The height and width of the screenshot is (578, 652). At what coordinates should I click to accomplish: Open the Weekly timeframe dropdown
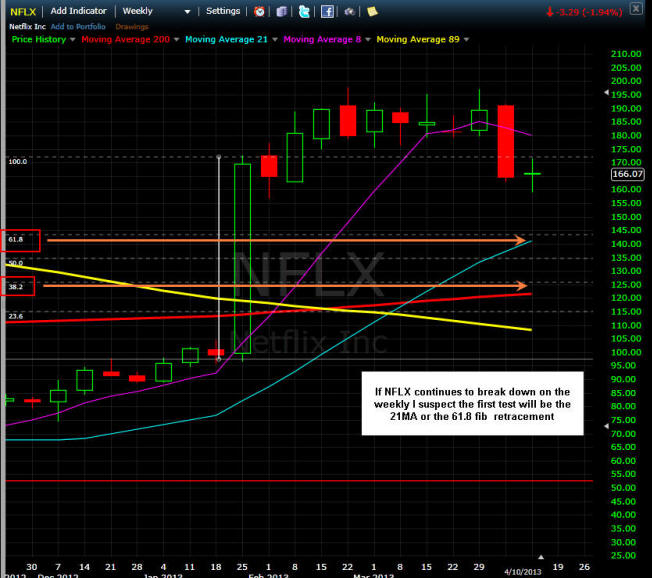pyautogui.click(x=156, y=11)
